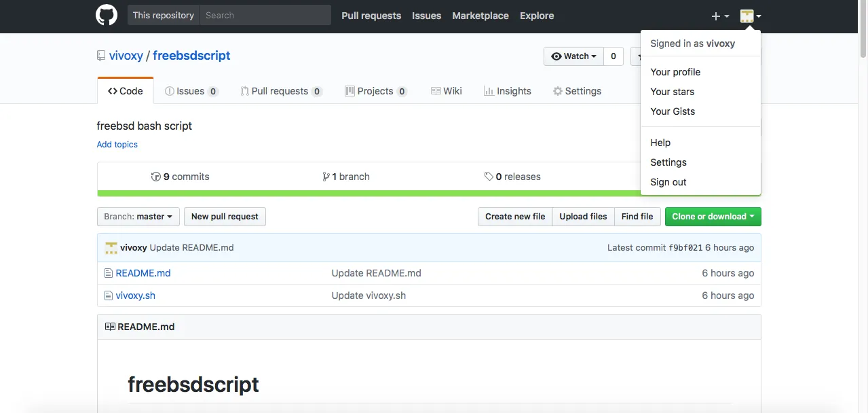This screenshot has width=868, height=413.
Task: Click the README.md commit message link
Action: [376, 273]
